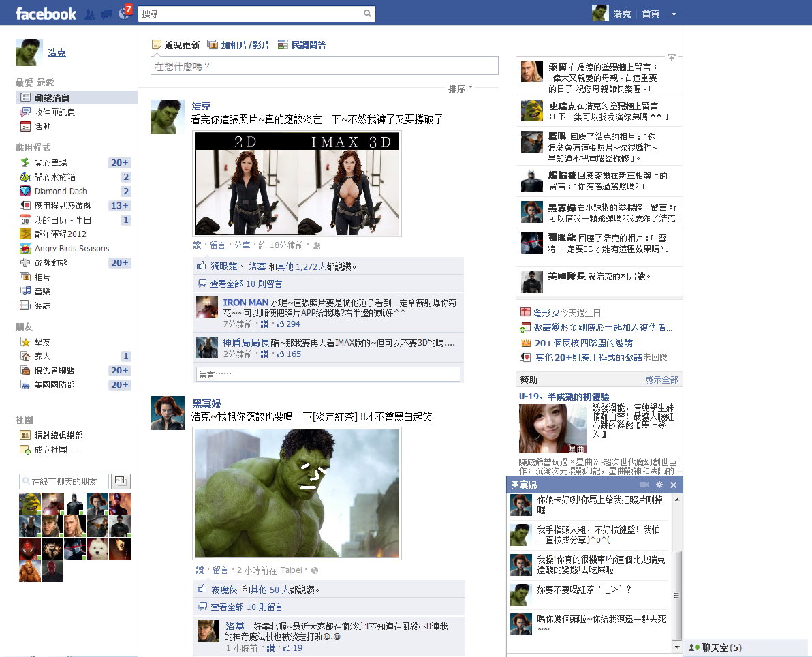Open the account dropdown arrow beside 首頁

click(674, 14)
